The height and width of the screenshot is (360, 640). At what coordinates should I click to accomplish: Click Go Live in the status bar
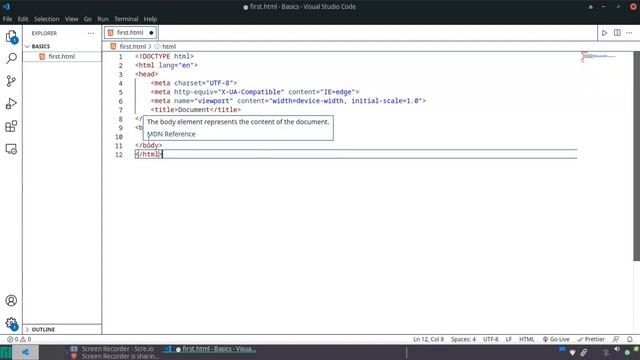[556, 339]
